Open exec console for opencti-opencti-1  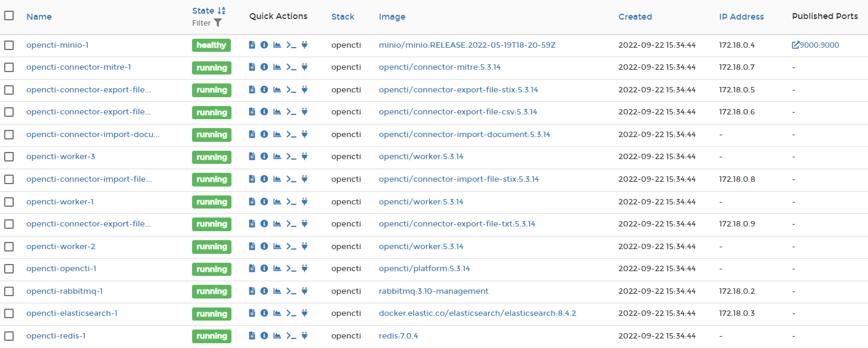292,269
